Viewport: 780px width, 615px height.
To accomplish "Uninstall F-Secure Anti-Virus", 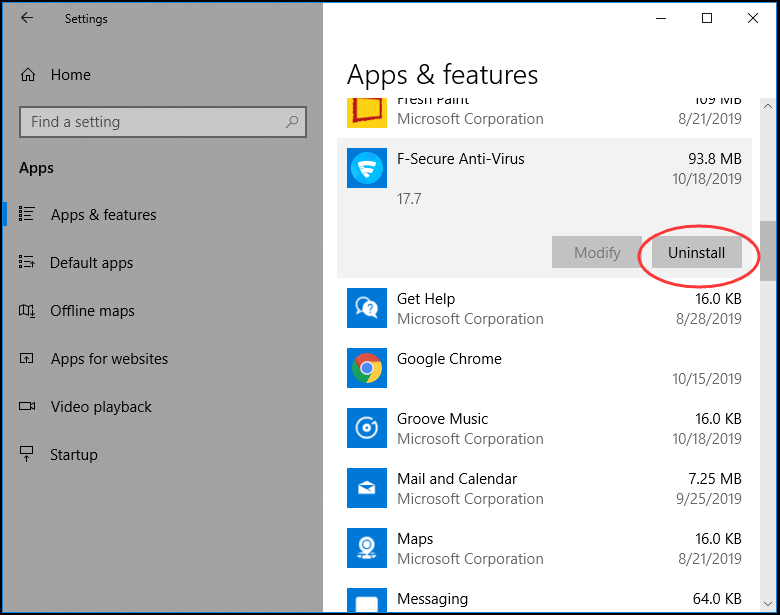I will (x=696, y=252).
